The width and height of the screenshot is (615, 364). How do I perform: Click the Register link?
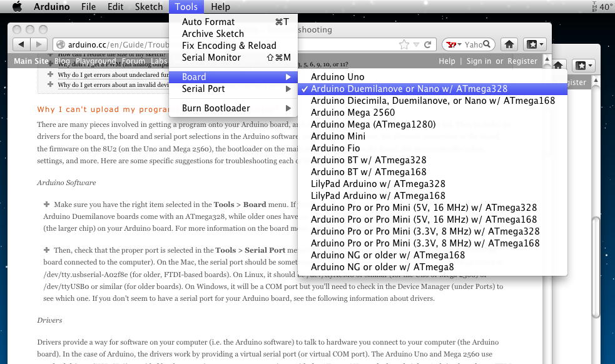click(522, 61)
